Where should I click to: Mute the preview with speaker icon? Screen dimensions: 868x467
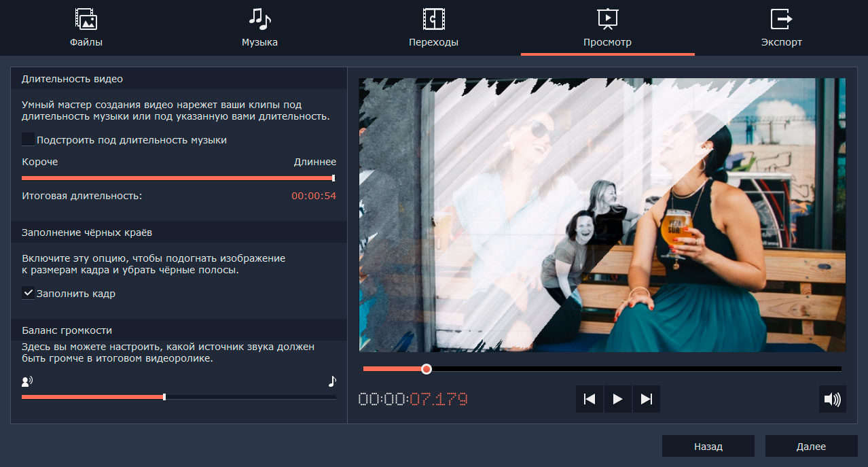(833, 399)
